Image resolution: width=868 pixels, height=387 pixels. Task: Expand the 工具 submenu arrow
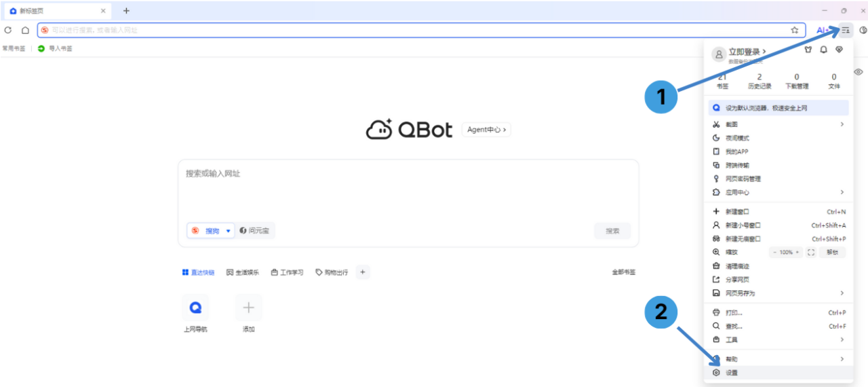[x=842, y=339]
